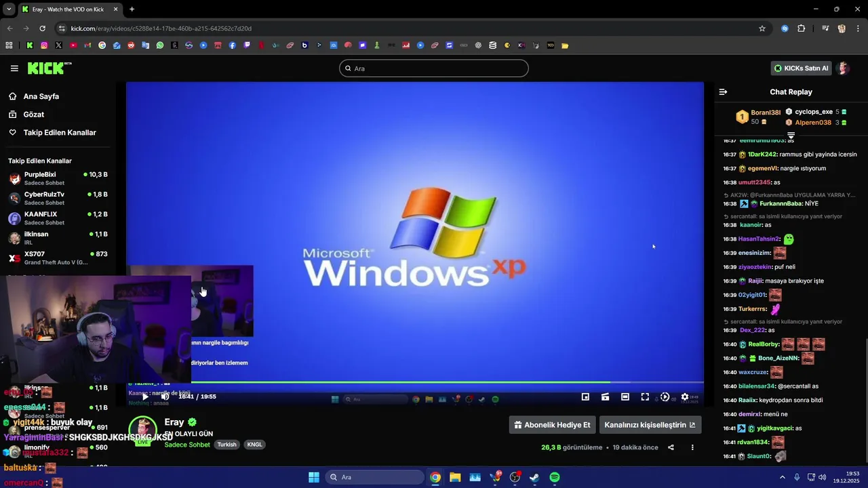Open Eray channel avatar

pos(143,430)
